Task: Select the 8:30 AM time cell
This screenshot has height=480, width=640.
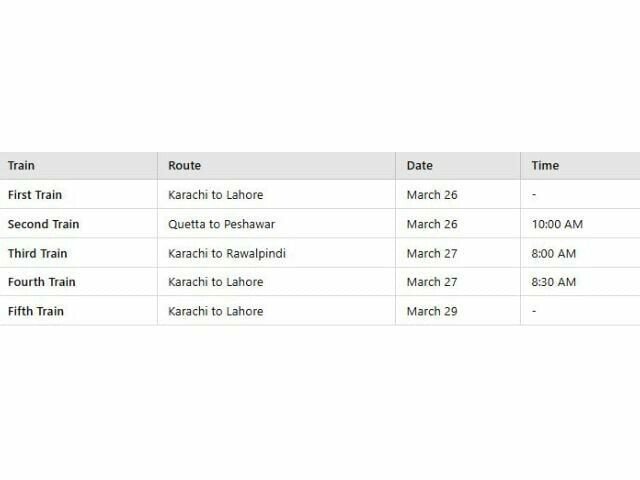Action: point(554,282)
